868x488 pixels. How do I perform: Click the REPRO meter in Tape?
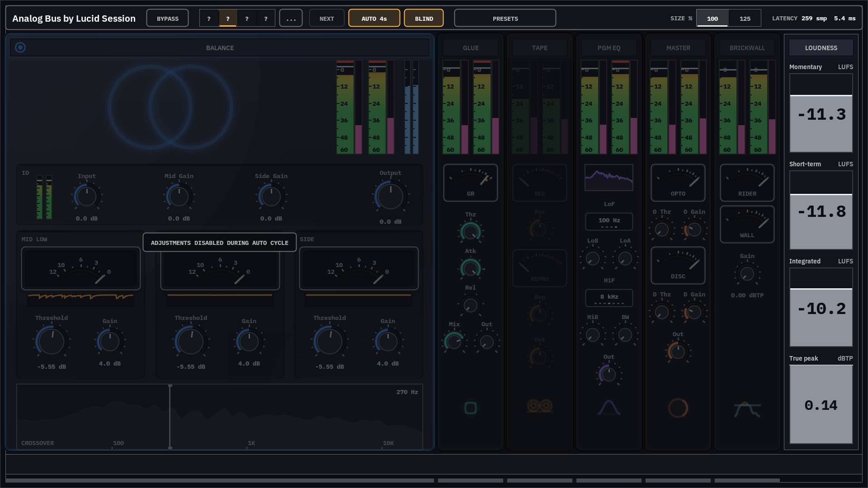(x=540, y=268)
